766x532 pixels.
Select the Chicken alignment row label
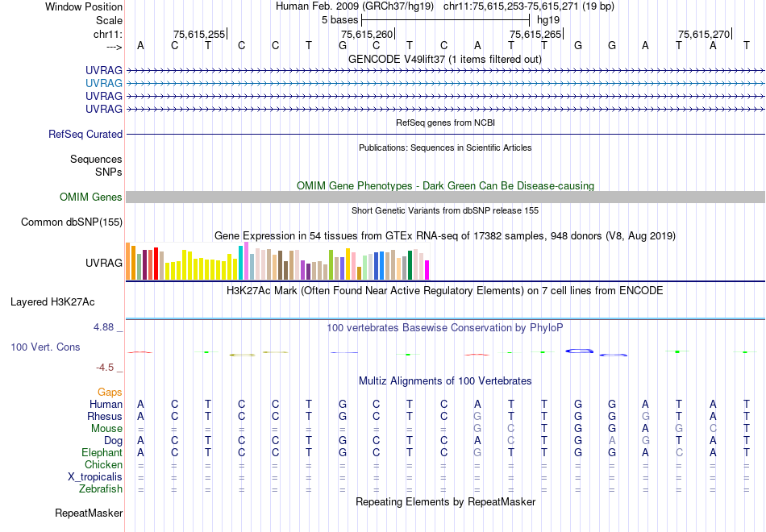point(103,464)
